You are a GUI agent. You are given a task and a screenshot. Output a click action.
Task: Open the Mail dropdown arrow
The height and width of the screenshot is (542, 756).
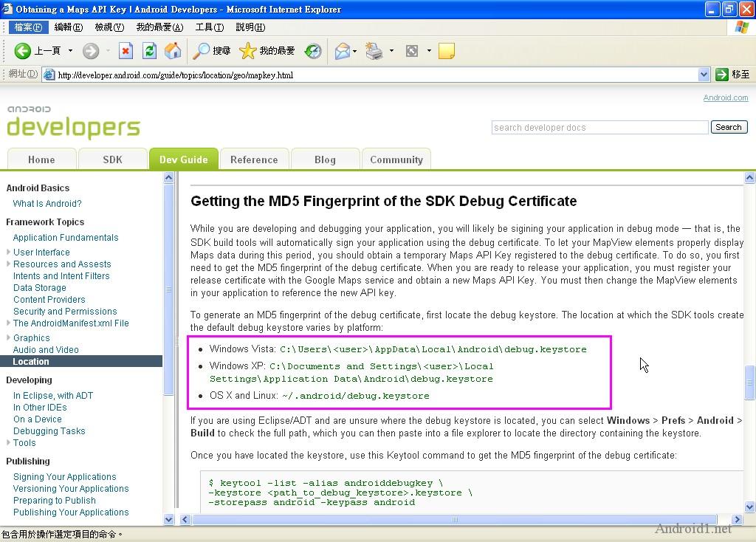click(355, 51)
